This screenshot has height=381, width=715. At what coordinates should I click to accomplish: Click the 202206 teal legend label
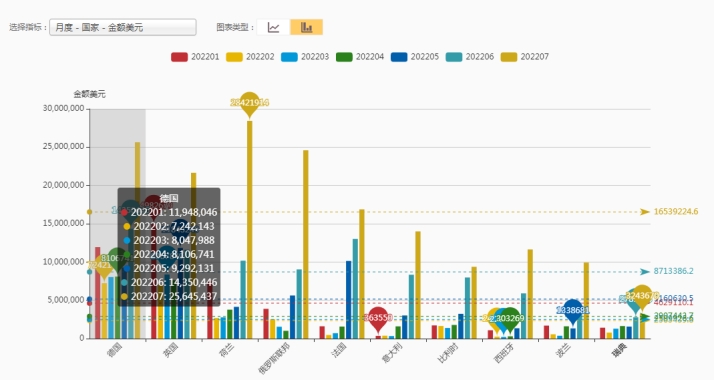pos(480,57)
